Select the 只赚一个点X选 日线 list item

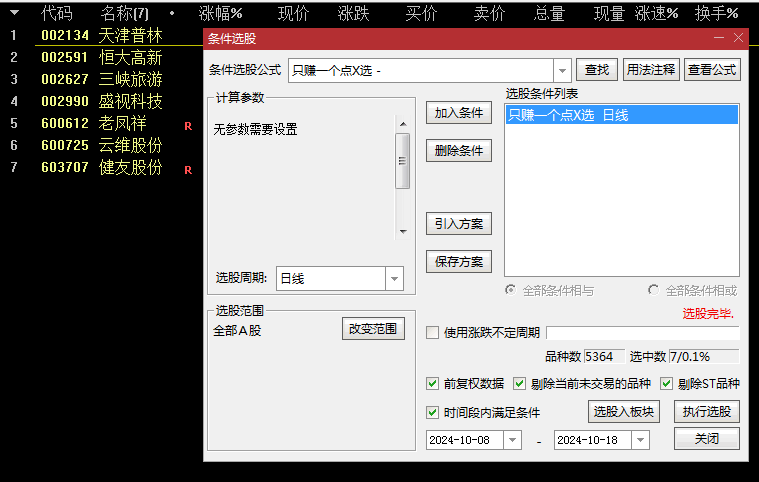pos(622,115)
